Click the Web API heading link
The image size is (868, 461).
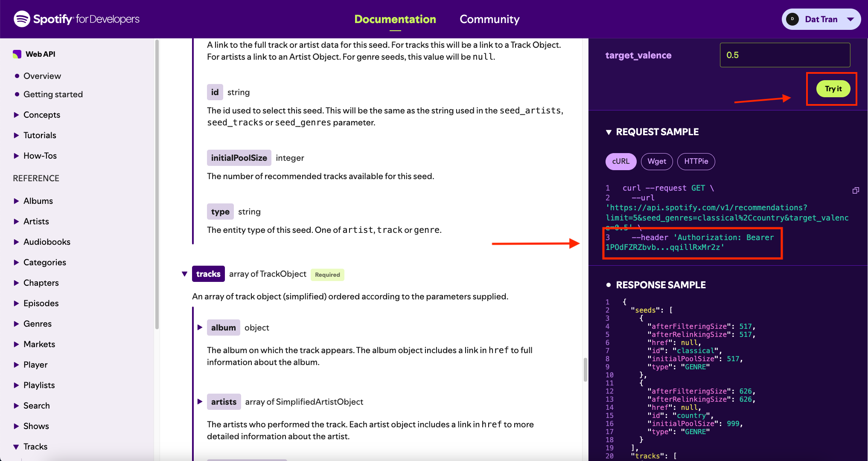pyautogui.click(x=41, y=54)
